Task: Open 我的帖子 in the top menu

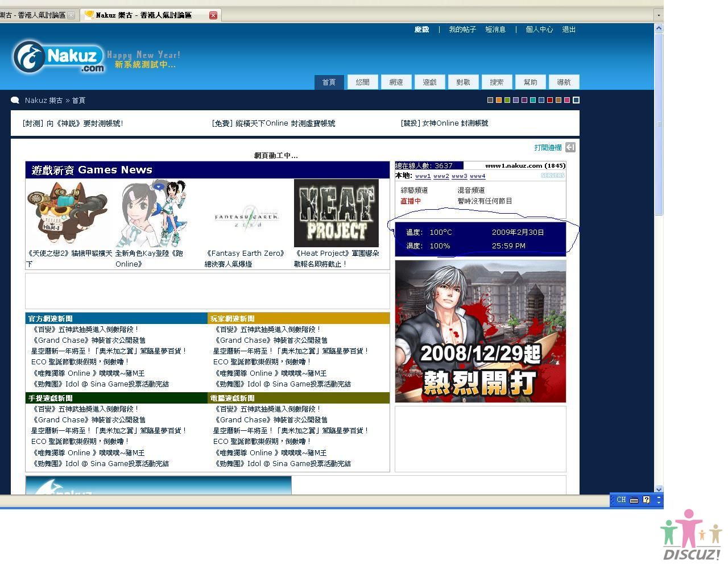Action: 462,30
